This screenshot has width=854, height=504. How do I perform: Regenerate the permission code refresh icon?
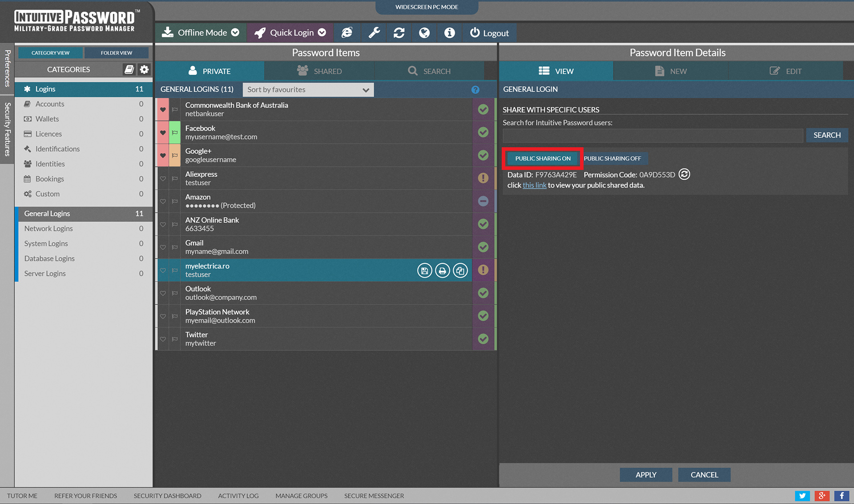pos(685,174)
